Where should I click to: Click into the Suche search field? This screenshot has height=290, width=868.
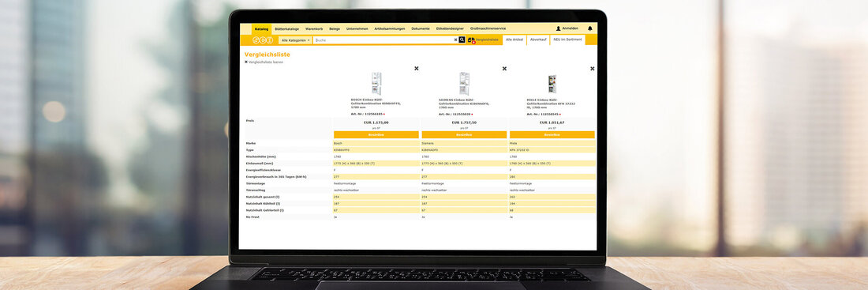(x=383, y=40)
